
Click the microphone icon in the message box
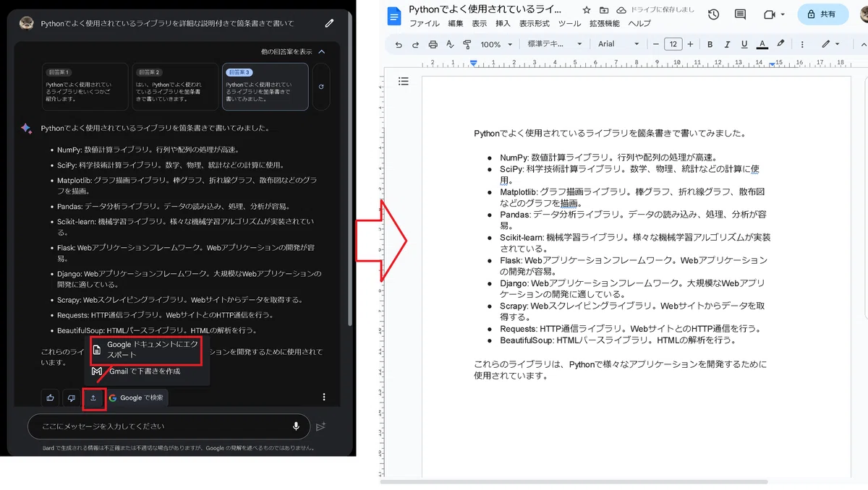(296, 426)
